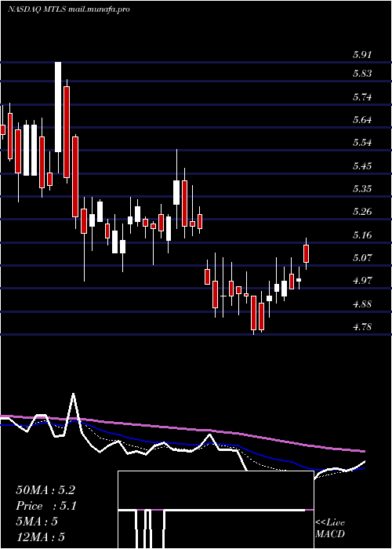Click the tallest white candlestick reaching 5.91
This screenshot has height=549, width=392.
(58, 107)
